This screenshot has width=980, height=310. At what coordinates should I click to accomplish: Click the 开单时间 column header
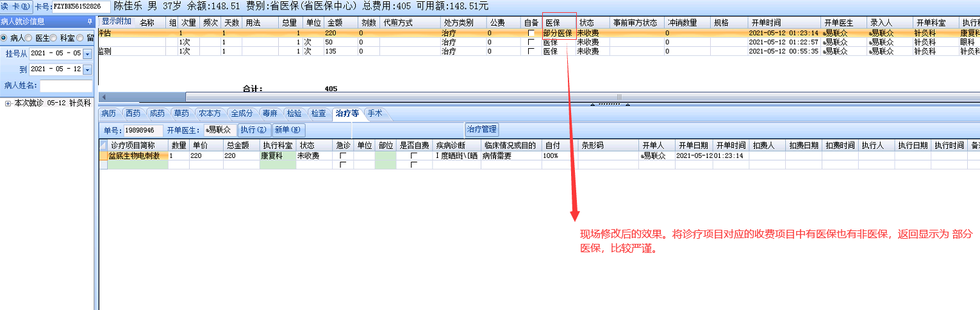(783, 22)
